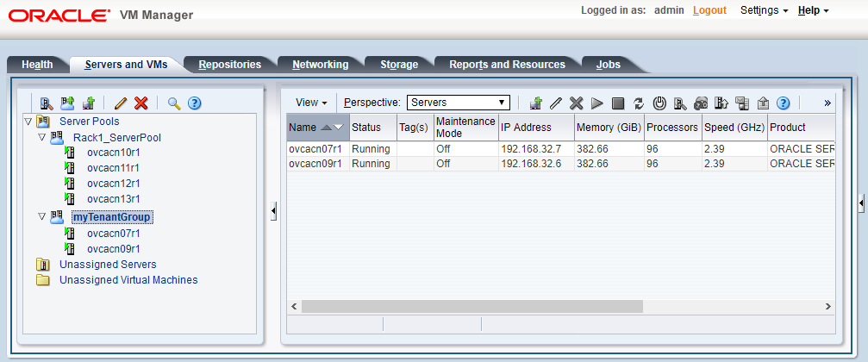Switch to the Repositories tab

click(x=230, y=65)
